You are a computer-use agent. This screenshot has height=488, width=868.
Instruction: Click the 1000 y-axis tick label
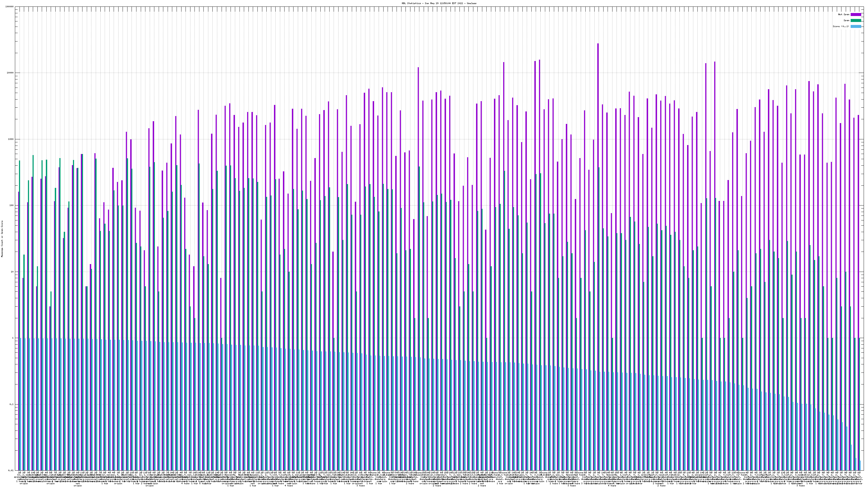click(x=11, y=139)
